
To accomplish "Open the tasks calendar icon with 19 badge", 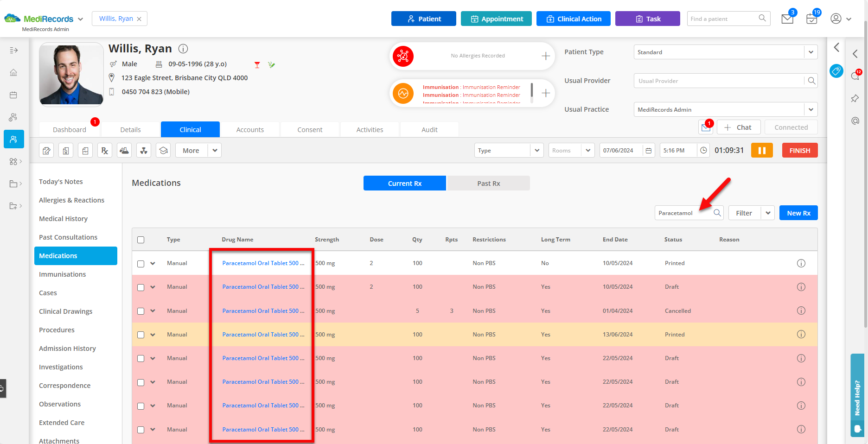I will point(812,19).
